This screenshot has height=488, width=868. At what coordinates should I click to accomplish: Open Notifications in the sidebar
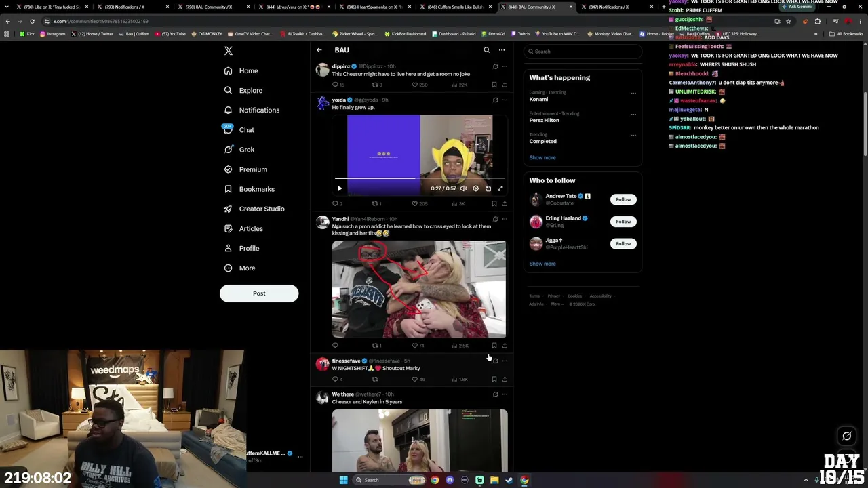pos(252,110)
